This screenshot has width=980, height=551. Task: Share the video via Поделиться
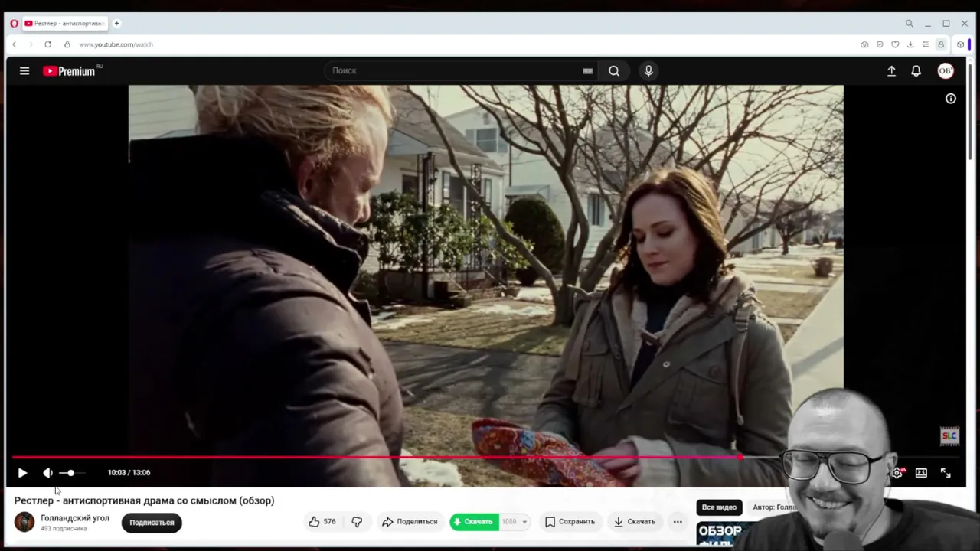[x=410, y=522]
